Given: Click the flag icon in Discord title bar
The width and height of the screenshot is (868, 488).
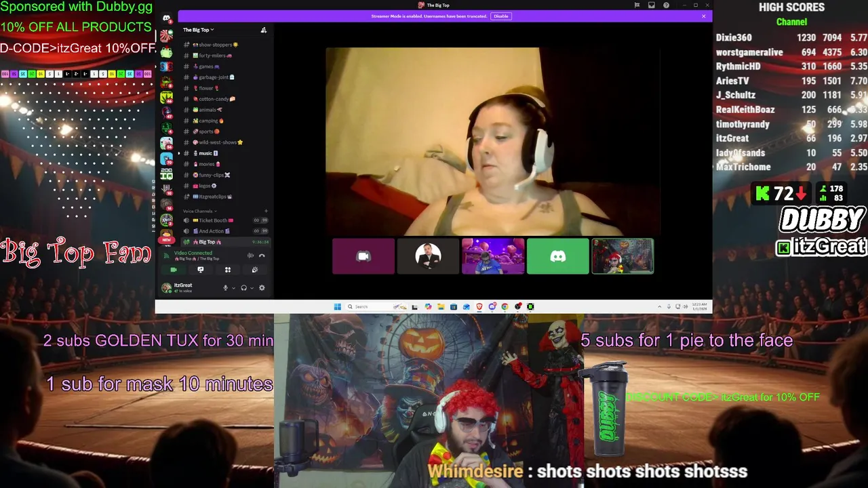Looking at the screenshot, I should (637, 5).
